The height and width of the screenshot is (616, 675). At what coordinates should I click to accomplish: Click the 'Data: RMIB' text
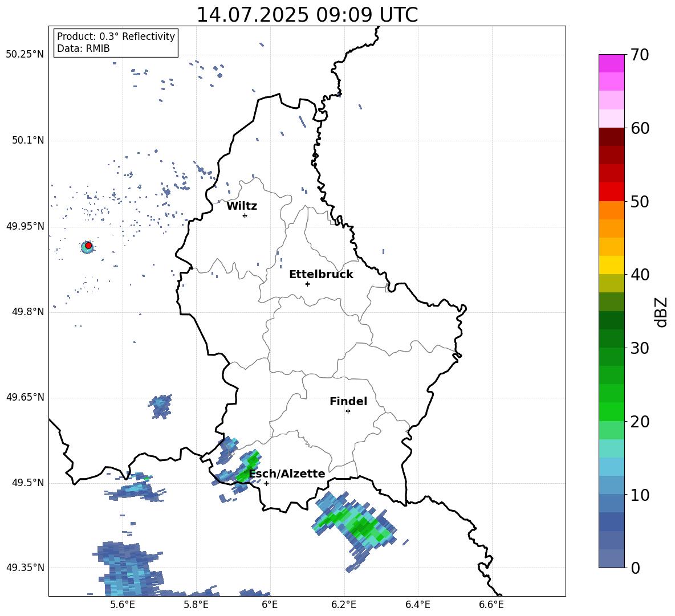(83, 48)
